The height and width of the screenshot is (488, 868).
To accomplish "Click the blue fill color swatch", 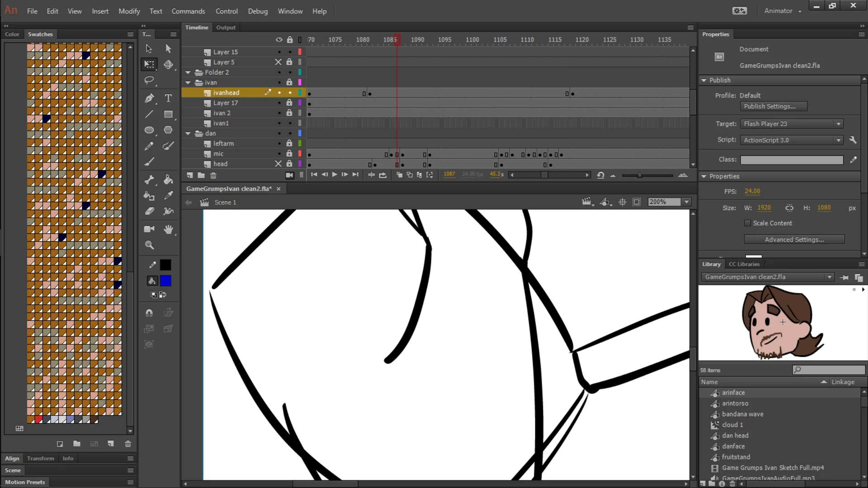I will (165, 281).
